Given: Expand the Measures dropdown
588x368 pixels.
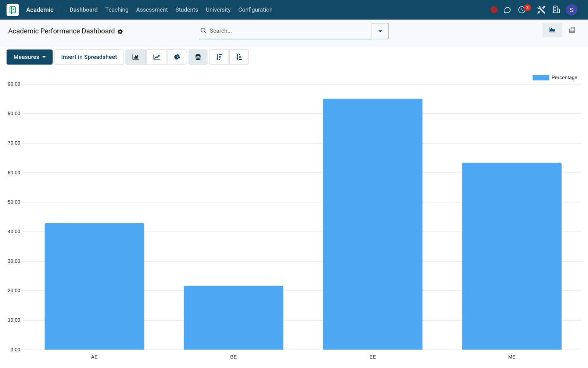Looking at the screenshot, I should [29, 57].
